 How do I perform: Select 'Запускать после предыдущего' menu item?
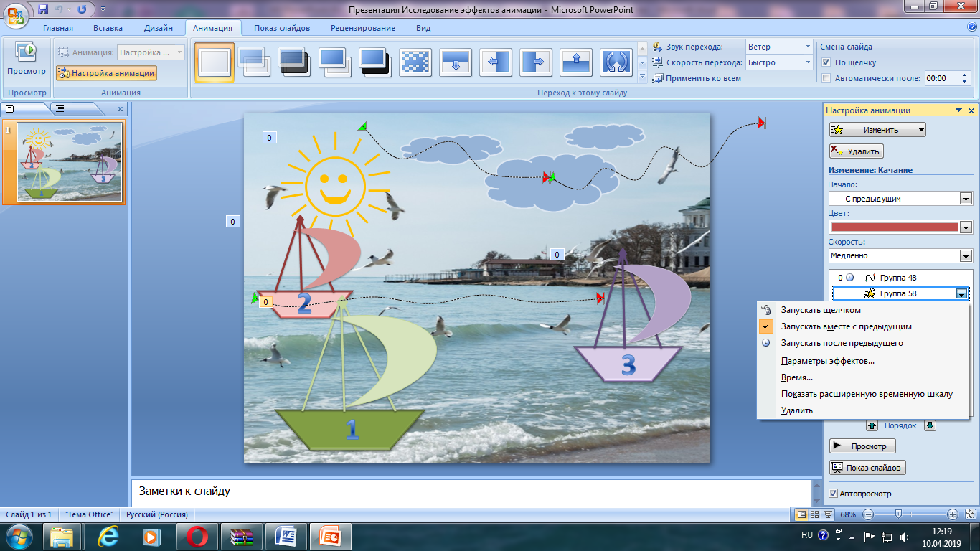tap(842, 343)
